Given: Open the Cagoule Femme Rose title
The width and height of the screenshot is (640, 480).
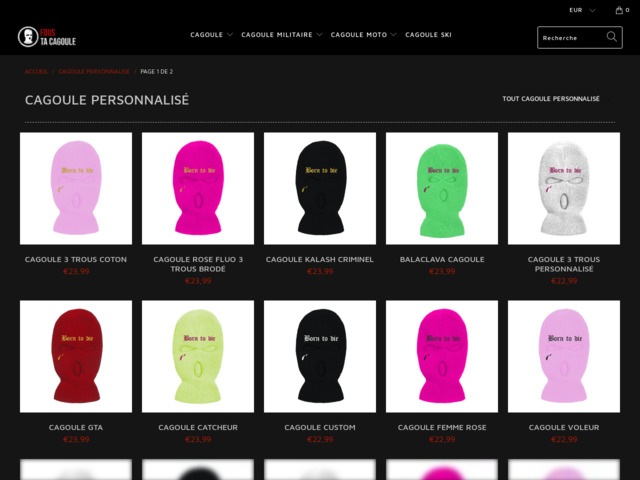Looking at the screenshot, I should [x=442, y=427].
